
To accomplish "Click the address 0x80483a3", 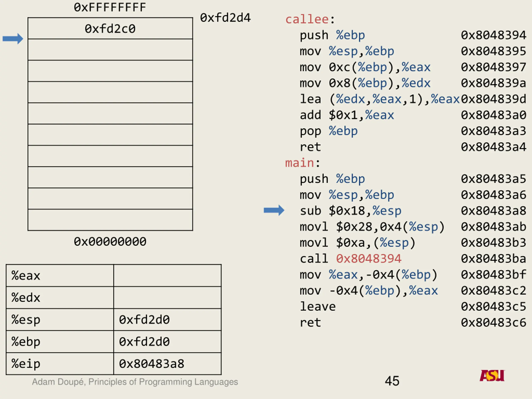I will (494, 131).
